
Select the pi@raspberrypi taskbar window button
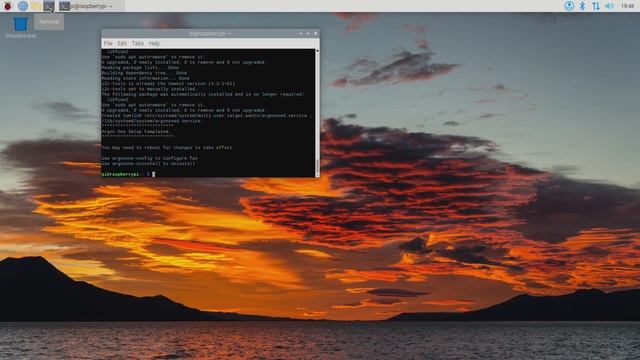click(x=91, y=6)
